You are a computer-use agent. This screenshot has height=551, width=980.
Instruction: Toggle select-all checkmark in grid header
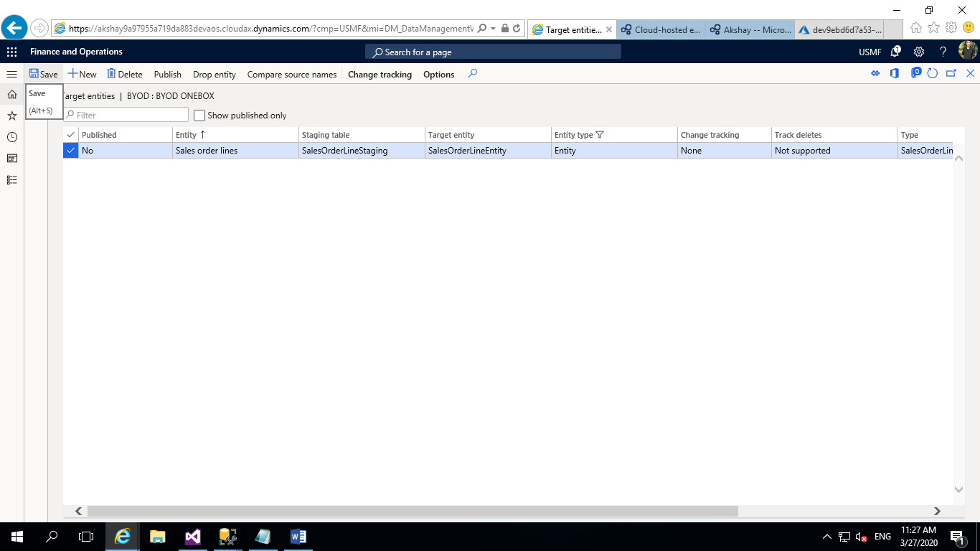pyautogui.click(x=70, y=135)
